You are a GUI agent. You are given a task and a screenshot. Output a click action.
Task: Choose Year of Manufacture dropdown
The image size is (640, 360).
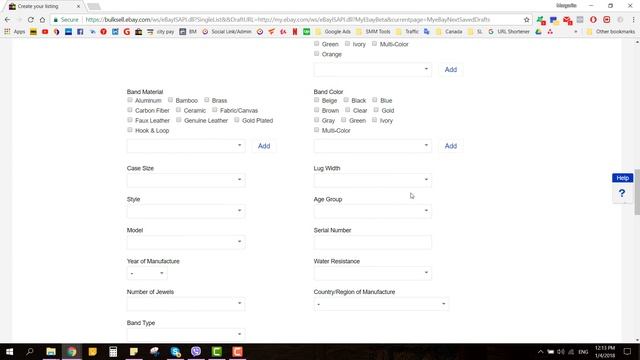click(147, 273)
